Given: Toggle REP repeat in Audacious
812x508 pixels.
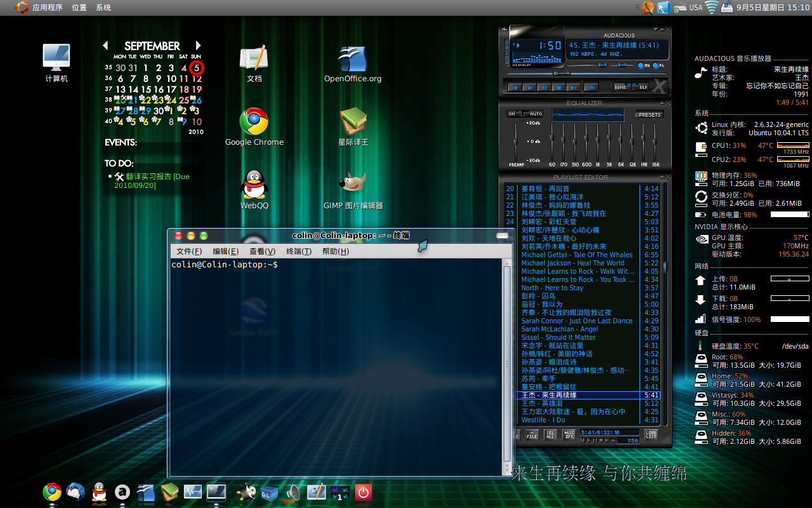Looking at the screenshot, I should point(641,87).
